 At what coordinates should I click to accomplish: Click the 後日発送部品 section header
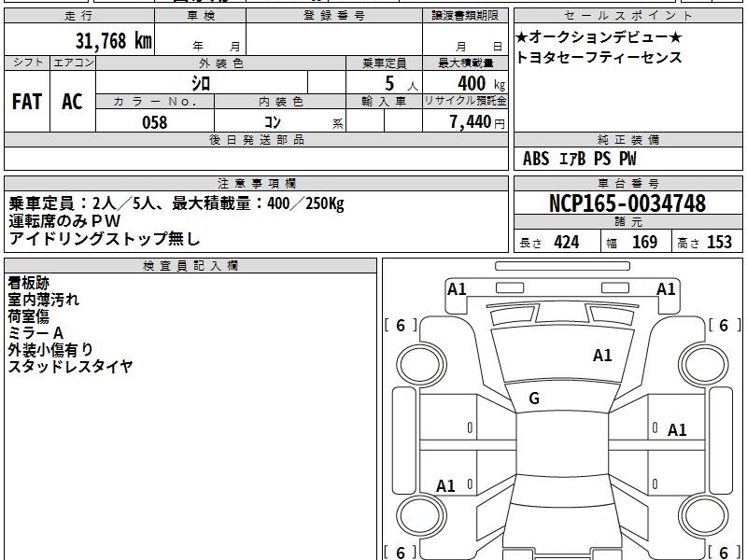click(x=256, y=140)
